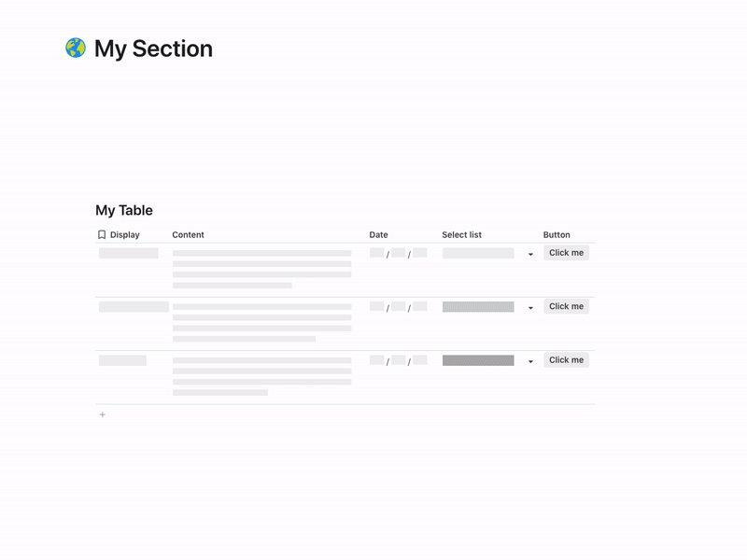Screen dimensions: 747x560
Task: Open the dropdown arrow in the first row
Action: (x=529, y=253)
